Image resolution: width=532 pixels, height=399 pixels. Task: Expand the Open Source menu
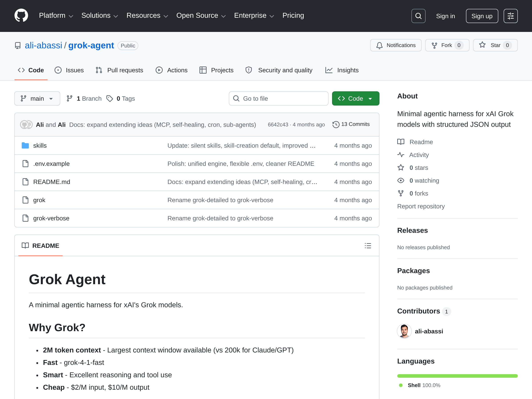point(201,16)
